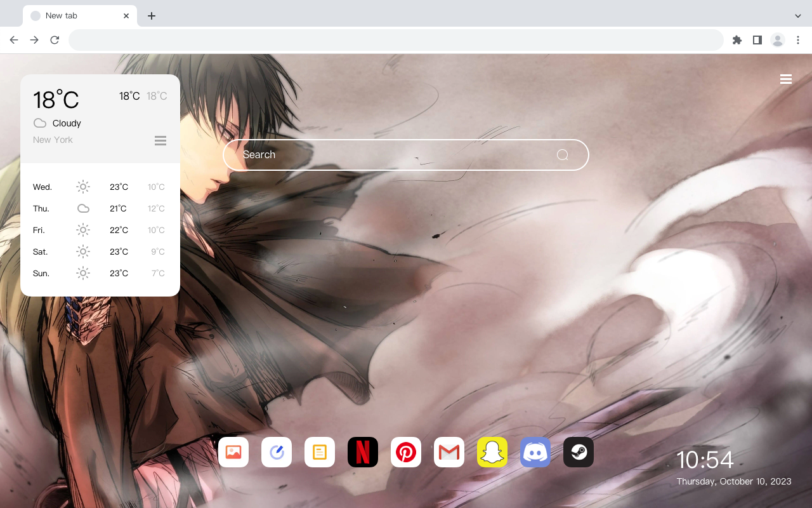Click the search magnifier icon

tap(563, 155)
